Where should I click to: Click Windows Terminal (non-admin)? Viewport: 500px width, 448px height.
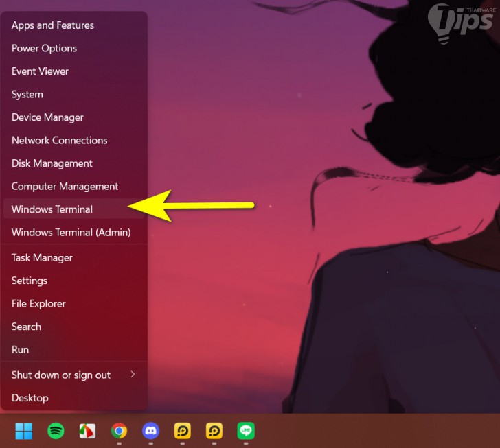pyautogui.click(x=74, y=209)
